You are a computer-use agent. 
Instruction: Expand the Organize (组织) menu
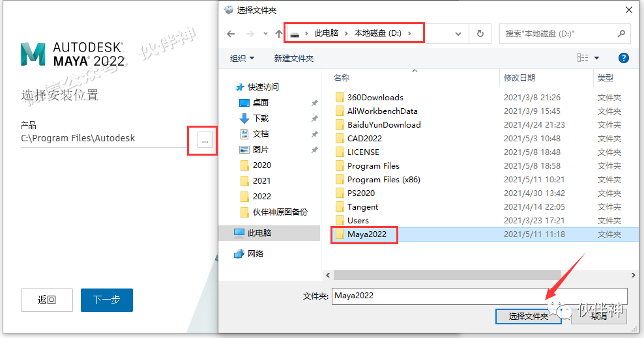[242, 58]
